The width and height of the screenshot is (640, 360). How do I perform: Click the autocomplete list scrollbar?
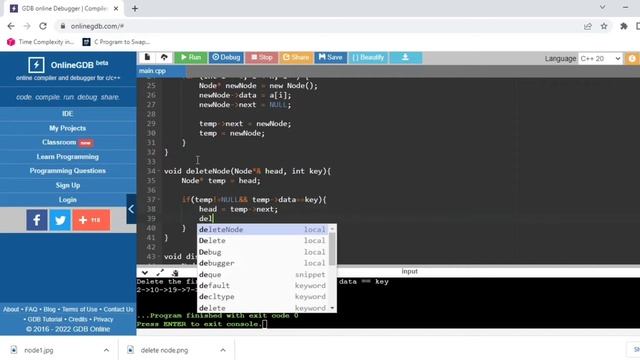(332, 249)
